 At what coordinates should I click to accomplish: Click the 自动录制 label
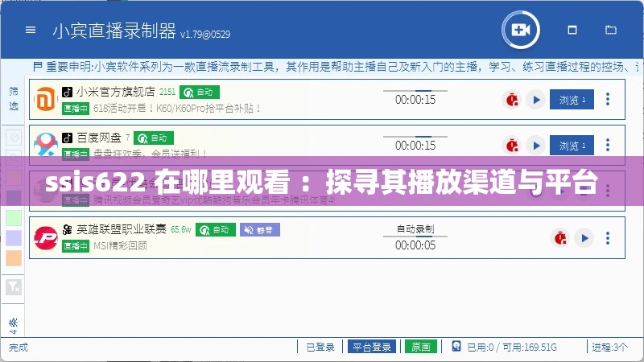tap(415, 229)
